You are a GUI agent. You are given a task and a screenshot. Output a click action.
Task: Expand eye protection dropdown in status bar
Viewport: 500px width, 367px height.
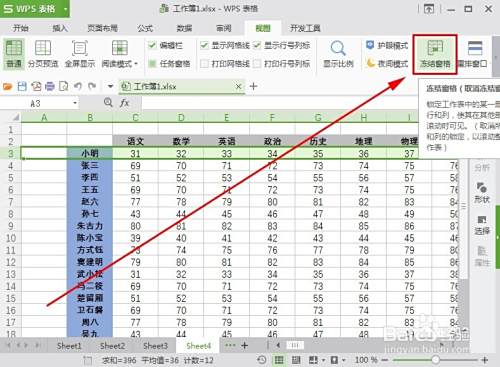pos(343,360)
